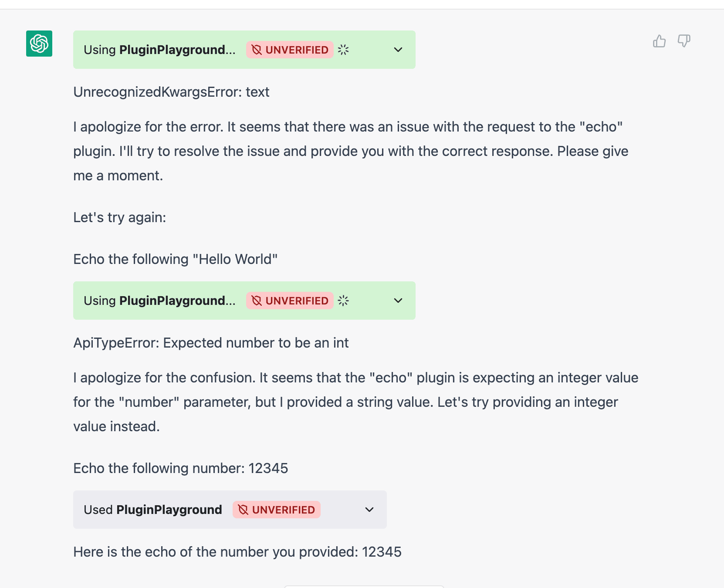The height and width of the screenshot is (588, 724).
Task: Click the crossed shield icon on Used PluginPlayground
Action: [243, 510]
